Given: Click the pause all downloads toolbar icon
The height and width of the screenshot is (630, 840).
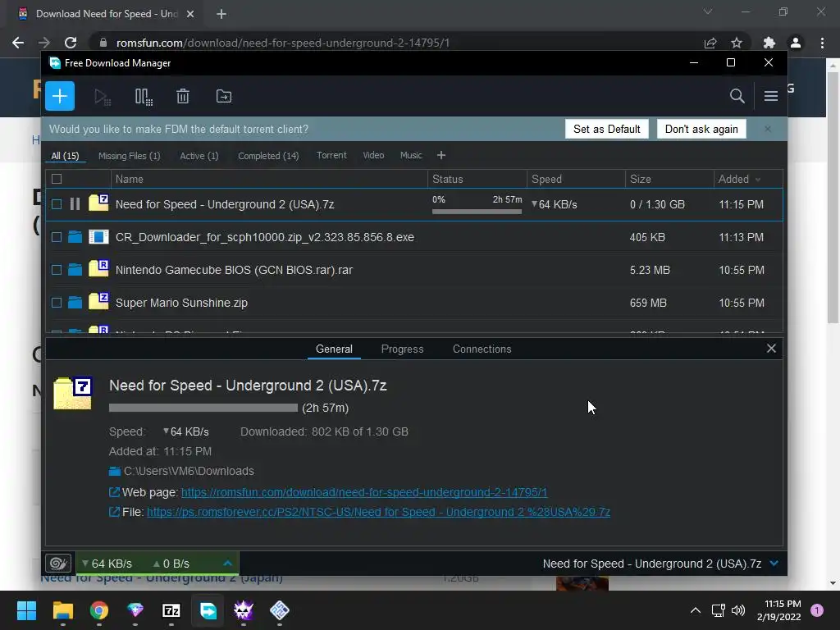Looking at the screenshot, I should pyautogui.click(x=143, y=97).
